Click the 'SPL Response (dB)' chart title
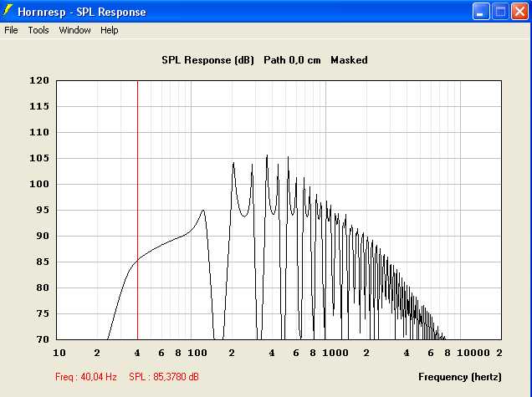The image size is (532, 397). [x=207, y=60]
